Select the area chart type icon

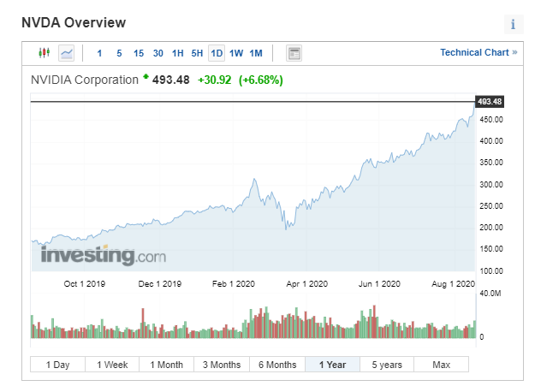67,53
